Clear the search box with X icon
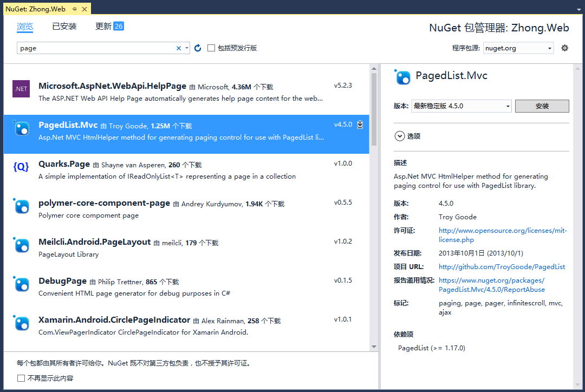 point(178,48)
